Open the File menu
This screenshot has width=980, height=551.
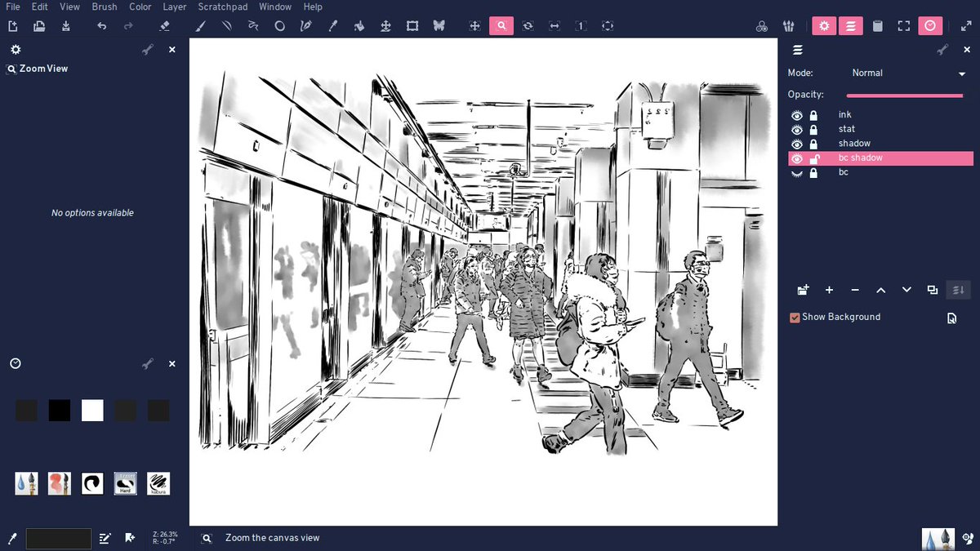(13, 7)
